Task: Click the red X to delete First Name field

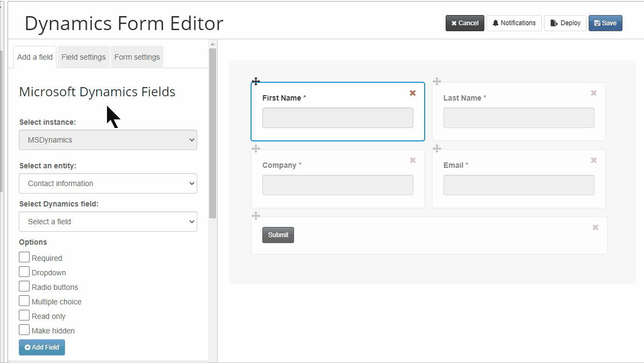Action: 412,92
